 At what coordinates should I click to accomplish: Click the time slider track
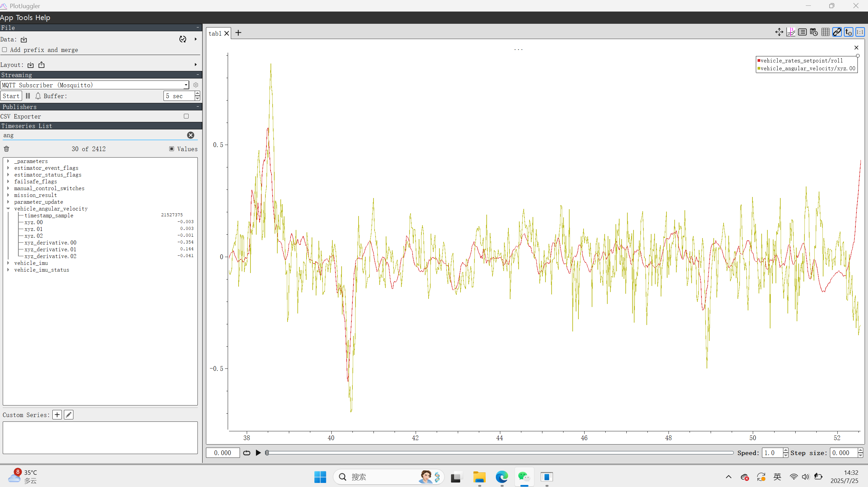[x=500, y=453]
